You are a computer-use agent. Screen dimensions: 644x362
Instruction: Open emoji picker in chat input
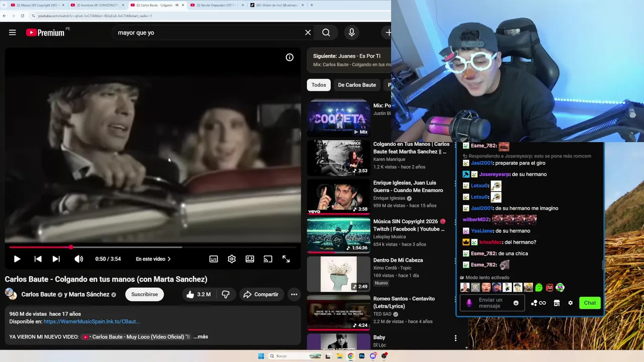(516, 303)
